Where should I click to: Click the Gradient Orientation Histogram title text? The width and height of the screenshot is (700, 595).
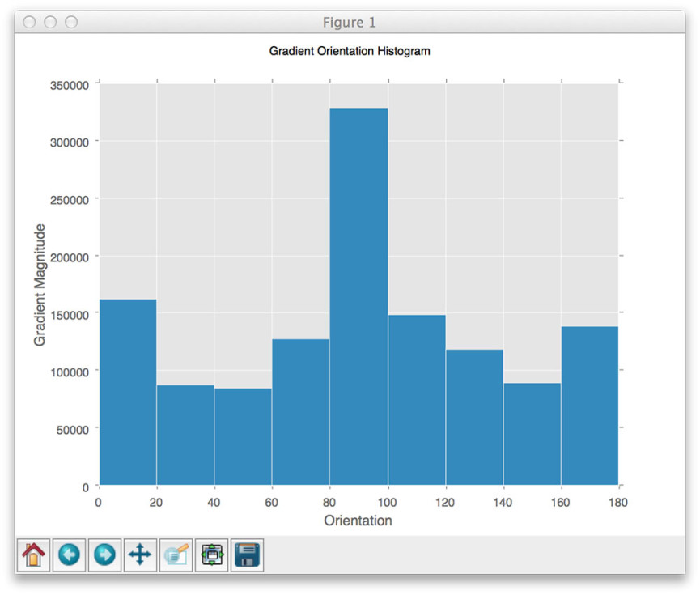(x=350, y=51)
